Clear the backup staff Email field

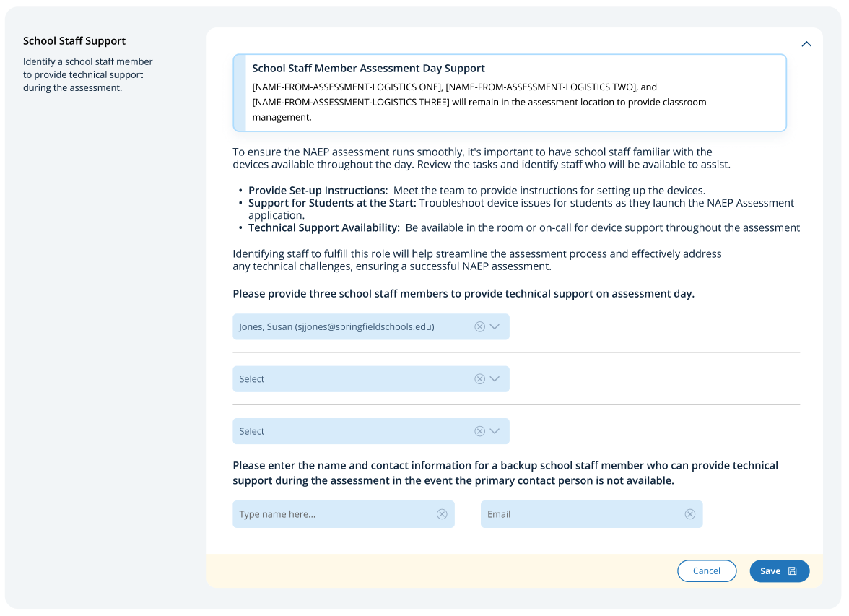(690, 514)
